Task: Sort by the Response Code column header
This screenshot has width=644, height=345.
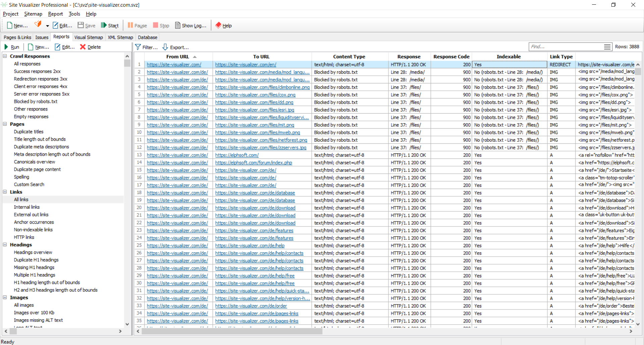Action: pos(451,57)
